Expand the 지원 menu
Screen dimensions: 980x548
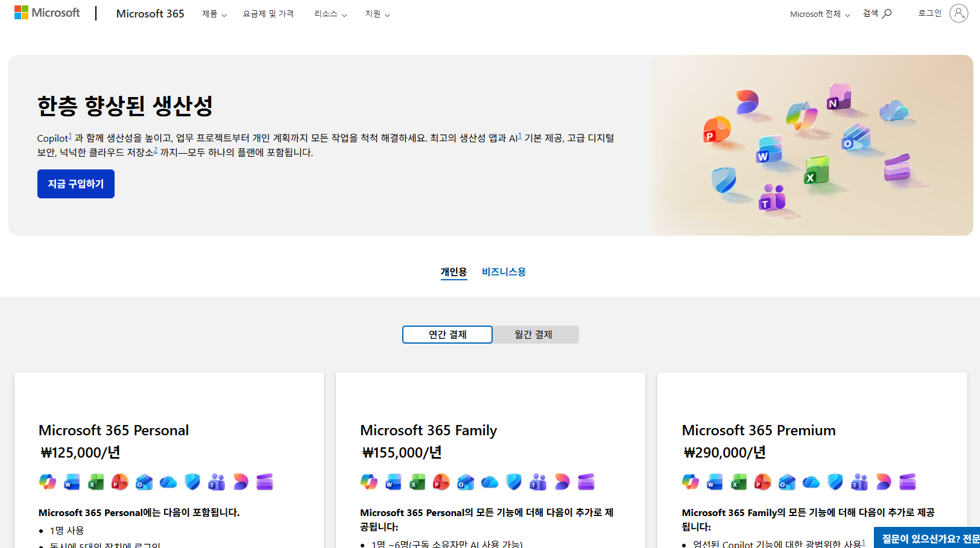378,14
